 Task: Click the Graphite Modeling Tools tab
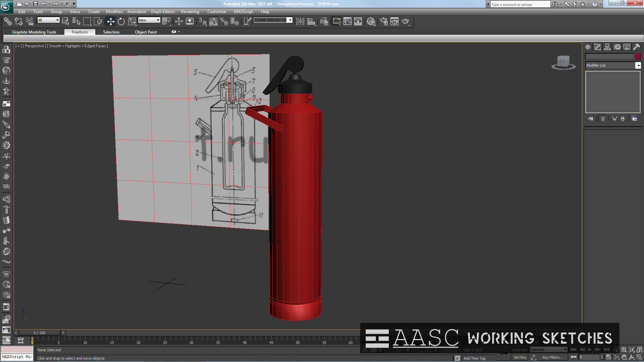pos(34,32)
